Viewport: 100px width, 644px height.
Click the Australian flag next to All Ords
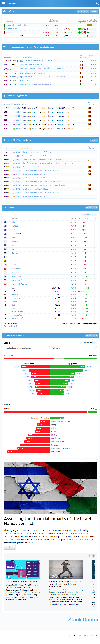pyautogui.click(x=5, y=222)
